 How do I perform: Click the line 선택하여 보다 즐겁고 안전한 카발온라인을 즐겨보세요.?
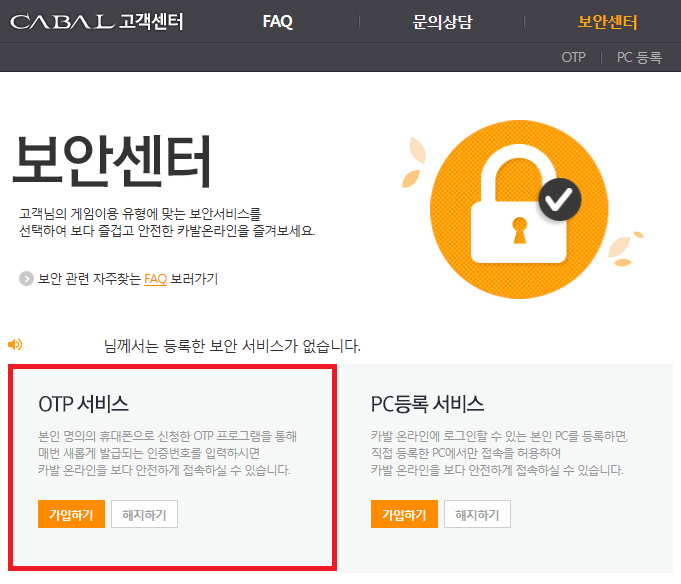pos(167,231)
